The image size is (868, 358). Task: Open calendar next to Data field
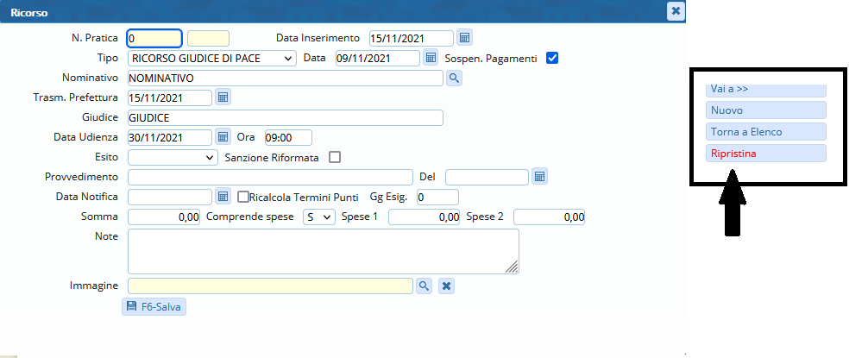pyautogui.click(x=431, y=58)
